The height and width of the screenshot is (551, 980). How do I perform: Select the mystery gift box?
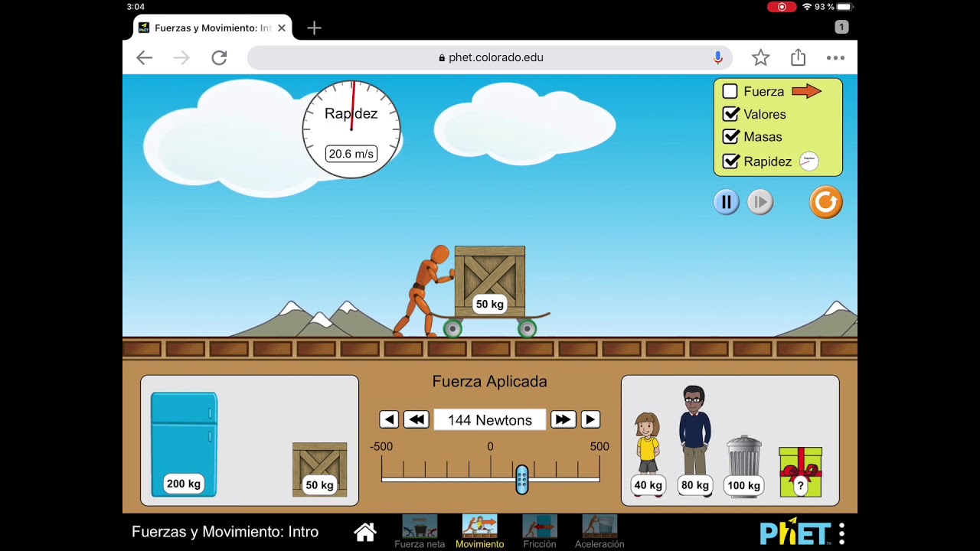[801, 472]
